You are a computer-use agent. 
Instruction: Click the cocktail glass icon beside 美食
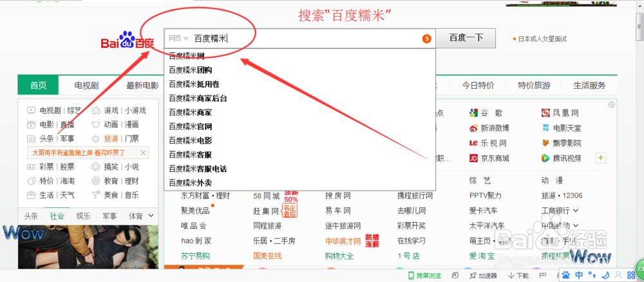tap(96, 195)
